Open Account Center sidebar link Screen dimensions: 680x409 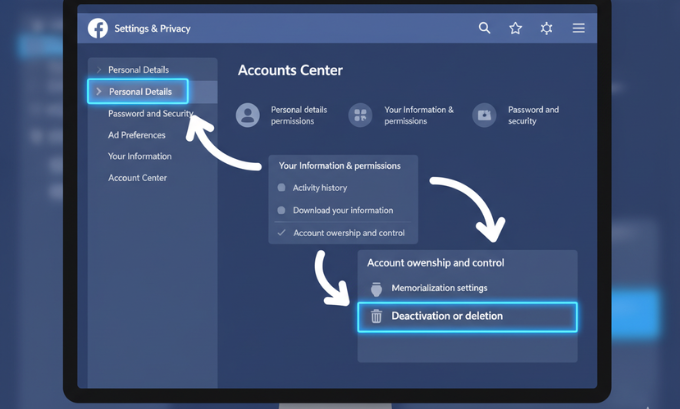(137, 178)
